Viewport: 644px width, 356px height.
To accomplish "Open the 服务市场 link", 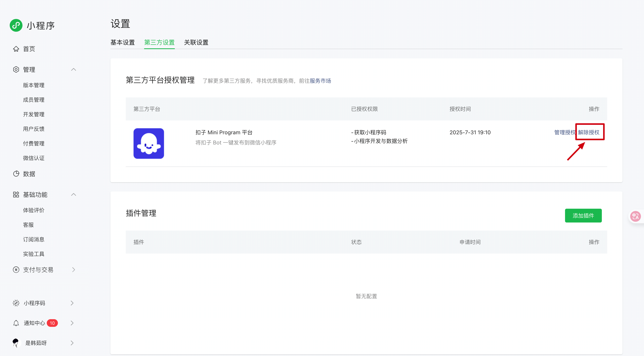I will [x=320, y=81].
